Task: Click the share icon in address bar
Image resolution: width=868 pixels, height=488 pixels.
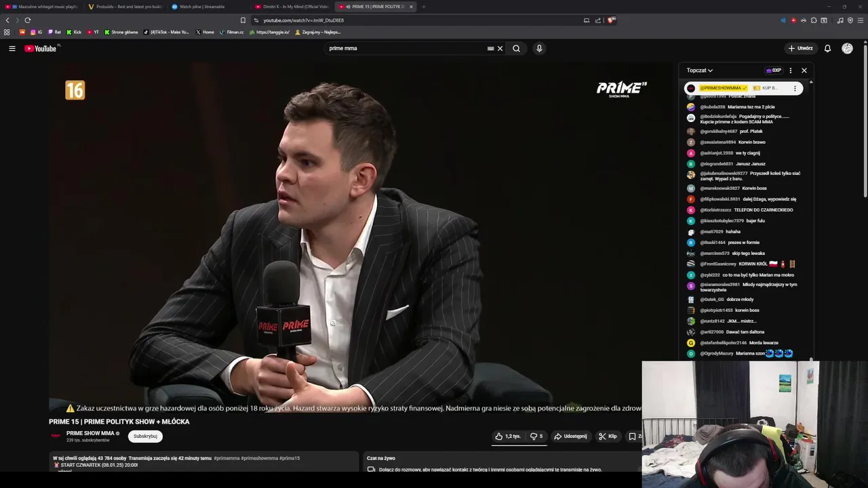Action: pos(598,20)
